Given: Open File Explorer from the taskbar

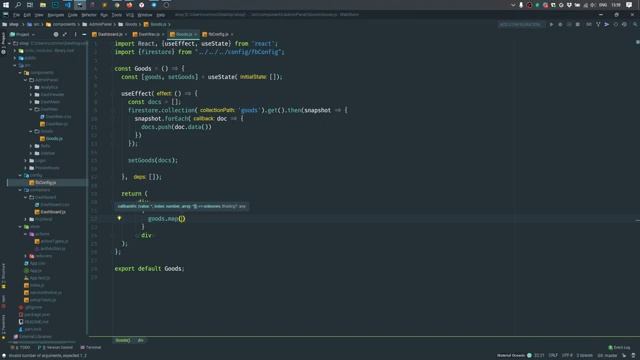Looking at the screenshot, I should tap(43, 5).
